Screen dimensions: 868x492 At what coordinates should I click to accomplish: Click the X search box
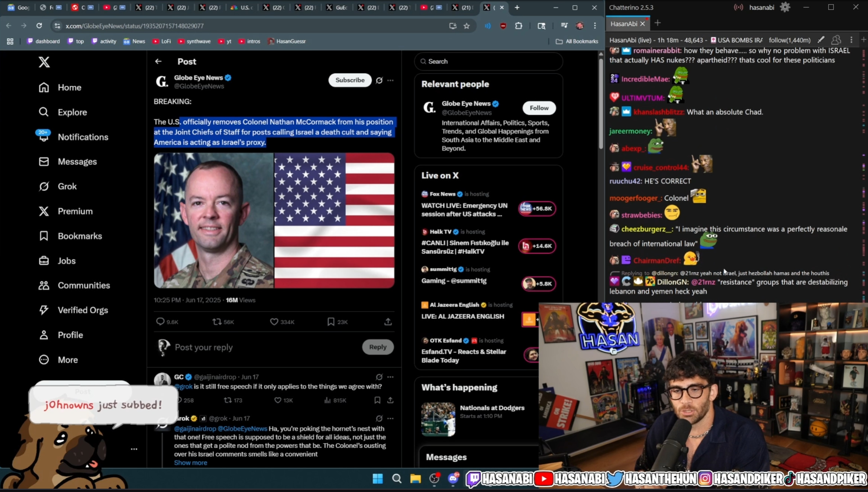488,61
